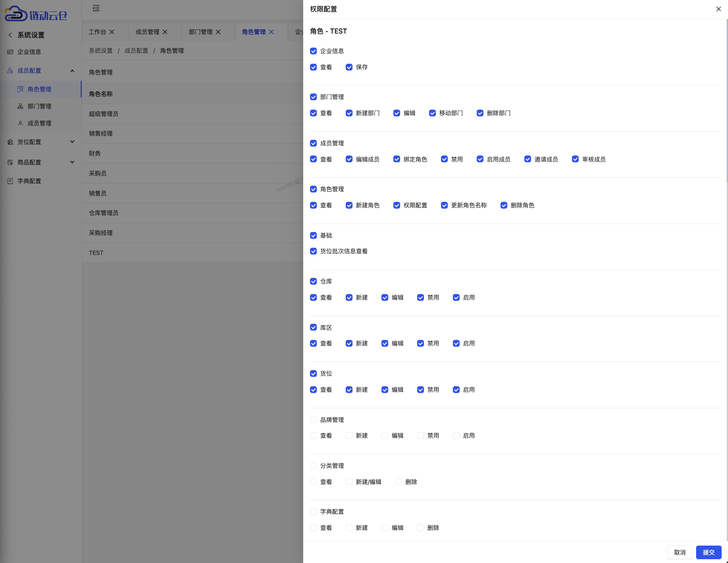Check the 新建/编辑 checkbox under 分类管理
Viewport: 728px width, 563px height.
pos(349,482)
